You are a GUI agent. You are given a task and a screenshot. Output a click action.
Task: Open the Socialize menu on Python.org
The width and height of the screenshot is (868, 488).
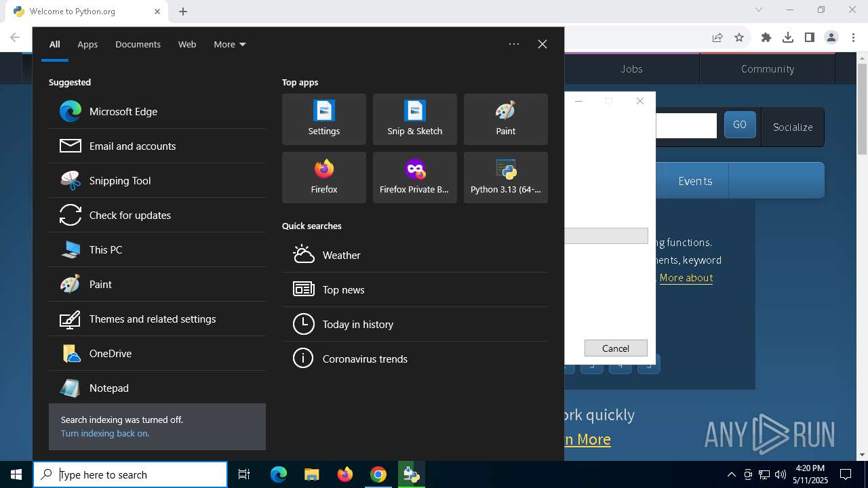coord(793,127)
